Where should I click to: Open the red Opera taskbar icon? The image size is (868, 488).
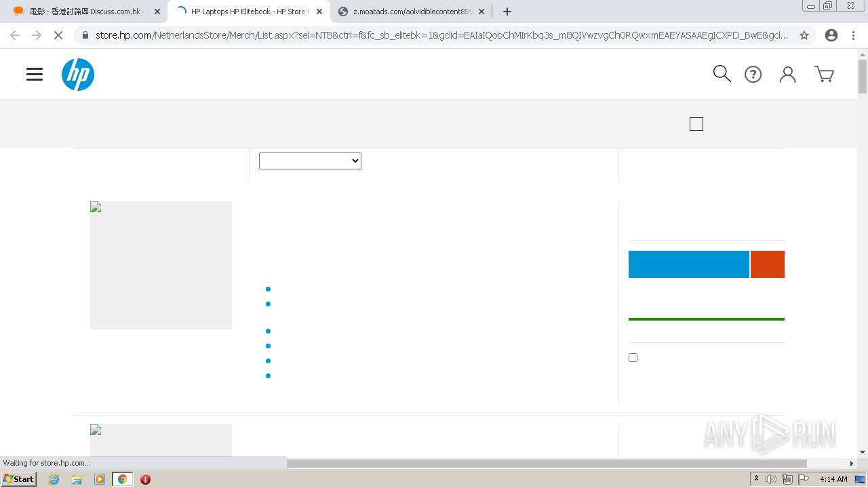(x=145, y=479)
